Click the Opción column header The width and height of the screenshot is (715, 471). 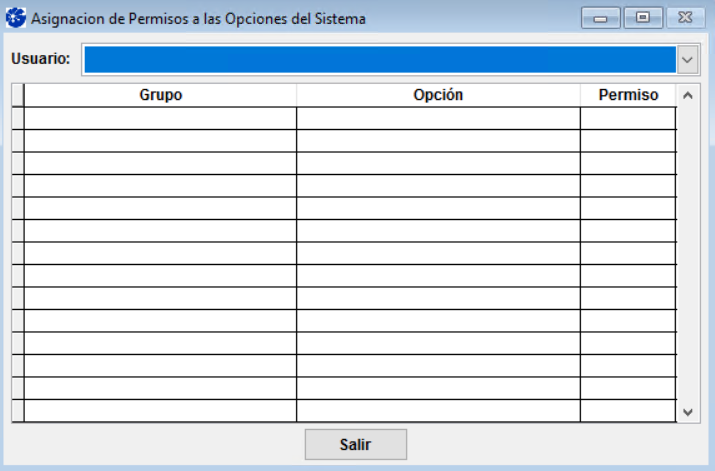coord(438,95)
